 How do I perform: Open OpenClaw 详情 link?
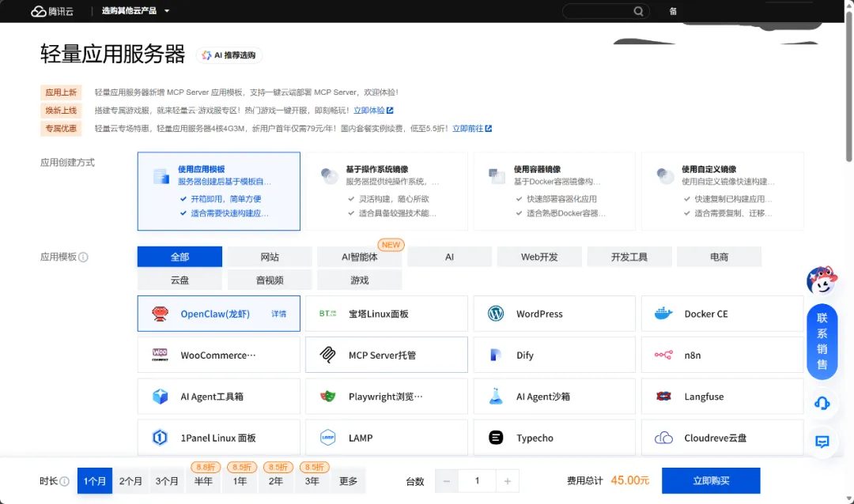(x=279, y=314)
